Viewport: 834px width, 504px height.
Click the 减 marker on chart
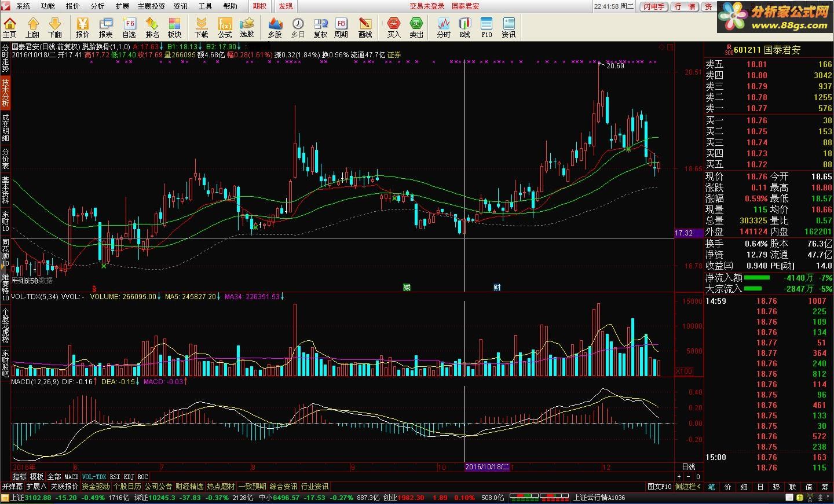click(407, 287)
